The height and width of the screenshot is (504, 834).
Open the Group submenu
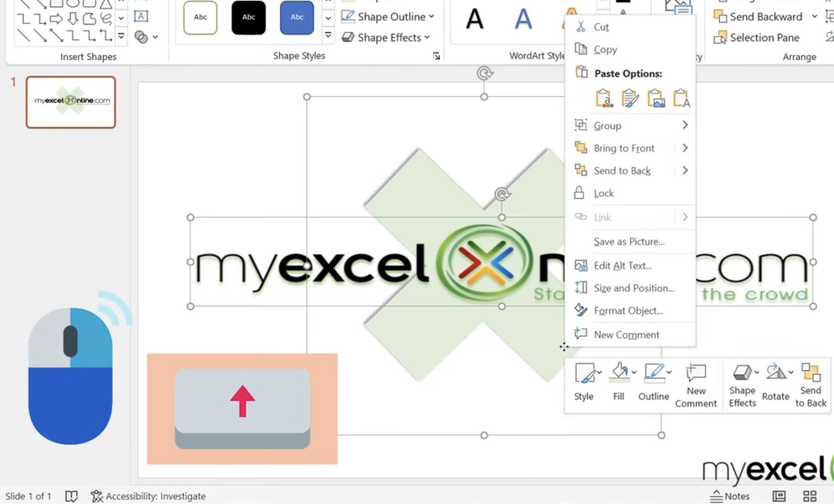[x=630, y=125]
